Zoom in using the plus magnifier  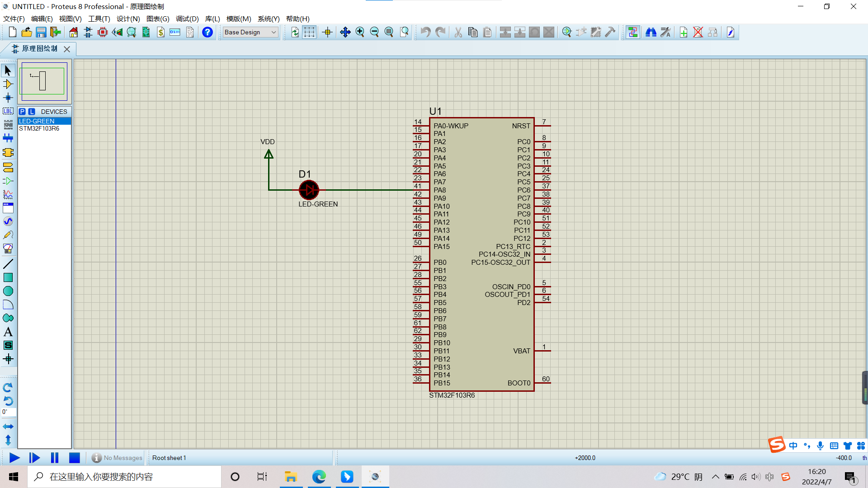360,32
